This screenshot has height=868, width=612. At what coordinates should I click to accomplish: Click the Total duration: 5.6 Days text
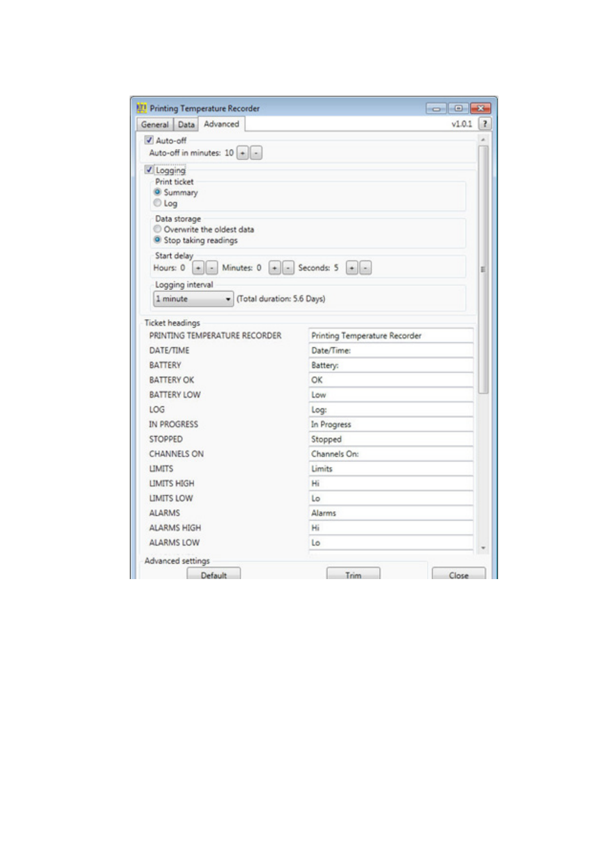pyautogui.click(x=281, y=299)
